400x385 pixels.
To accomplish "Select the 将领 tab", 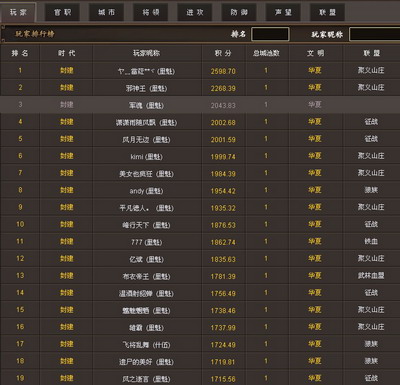I will coord(151,12).
